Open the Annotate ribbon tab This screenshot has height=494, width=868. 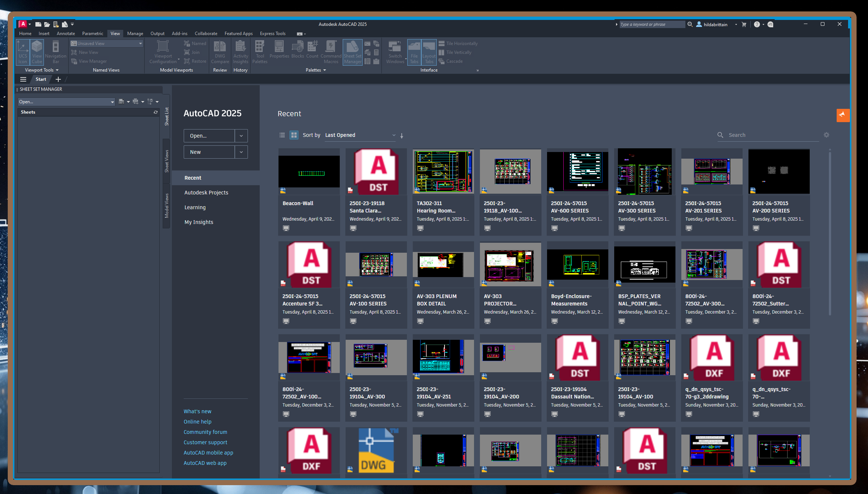pos(66,34)
